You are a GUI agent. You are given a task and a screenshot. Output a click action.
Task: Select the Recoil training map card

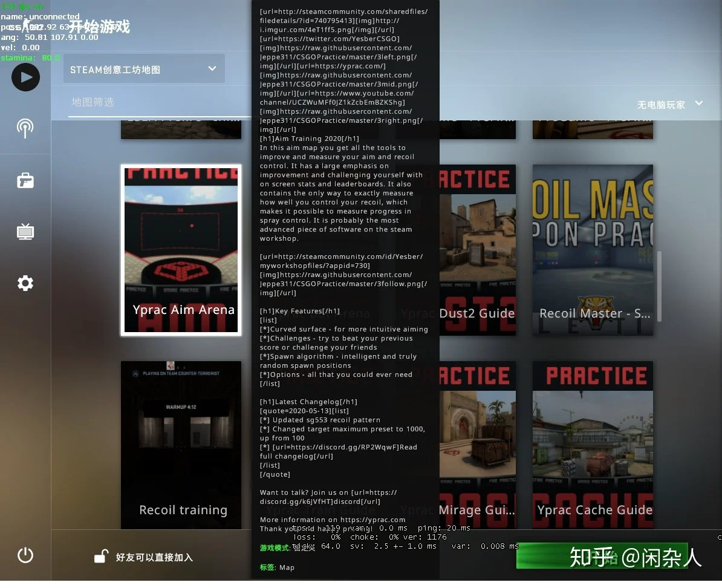point(181,445)
